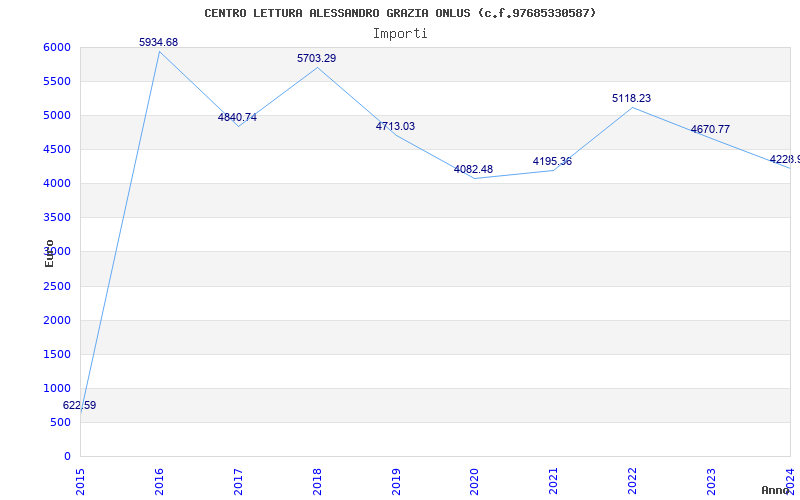Click the 2500 y-axis tick label
This screenshot has height=500, width=800.
(x=57, y=286)
